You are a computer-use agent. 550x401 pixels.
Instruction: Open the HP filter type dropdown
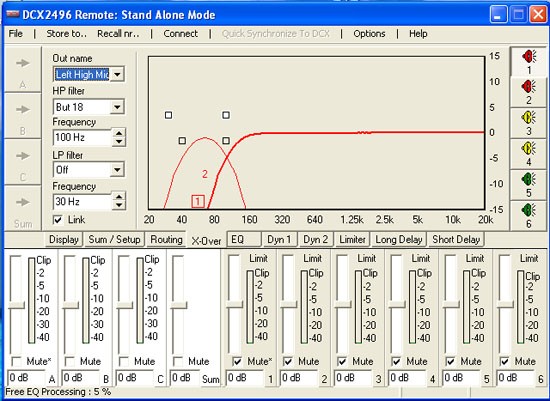[x=118, y=107]
